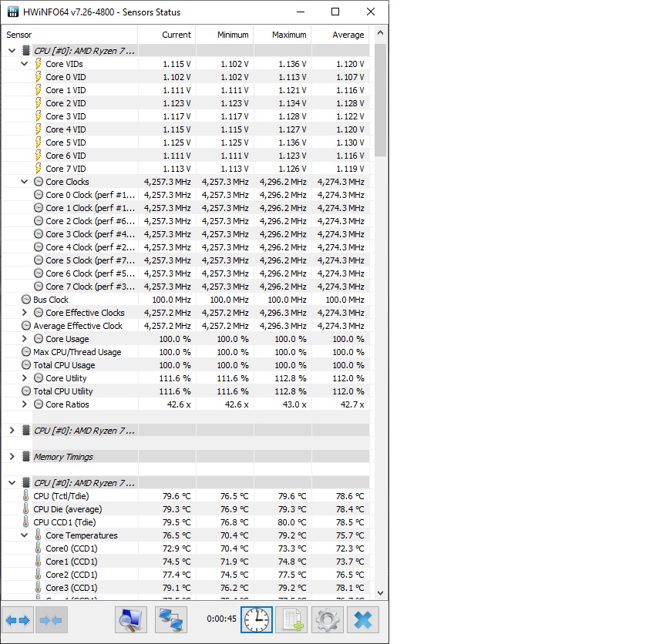Click the expand layout arrows button
The width and height of the screenshot is (666, 644).
pyautogui.click(x=18, y=620)
